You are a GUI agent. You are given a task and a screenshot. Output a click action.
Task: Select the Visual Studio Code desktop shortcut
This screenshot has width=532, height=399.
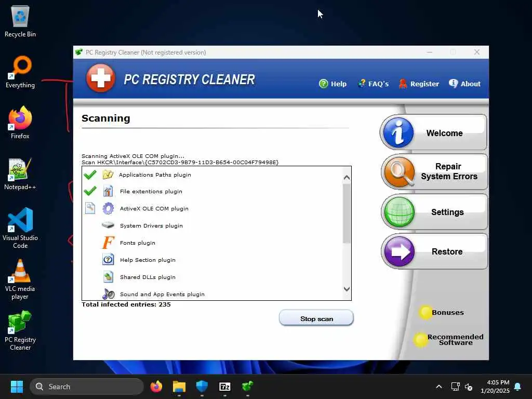click(20, 228)
